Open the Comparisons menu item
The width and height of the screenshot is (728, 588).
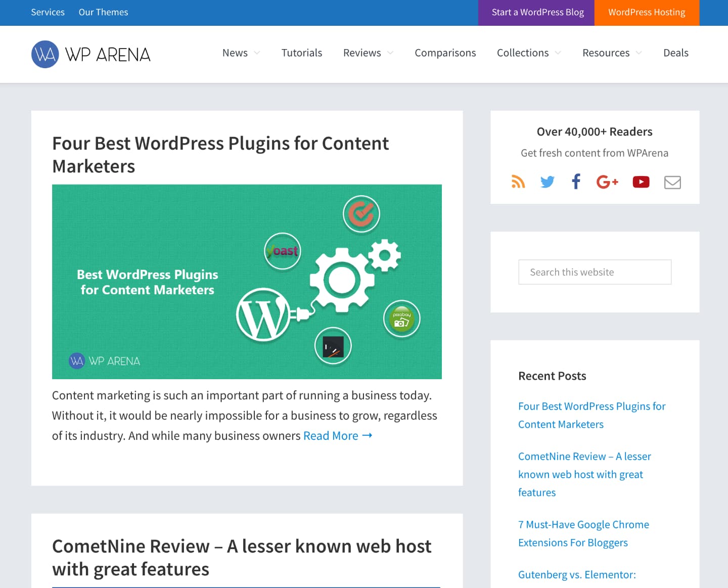pyautogui.click(x=445, y=53)
